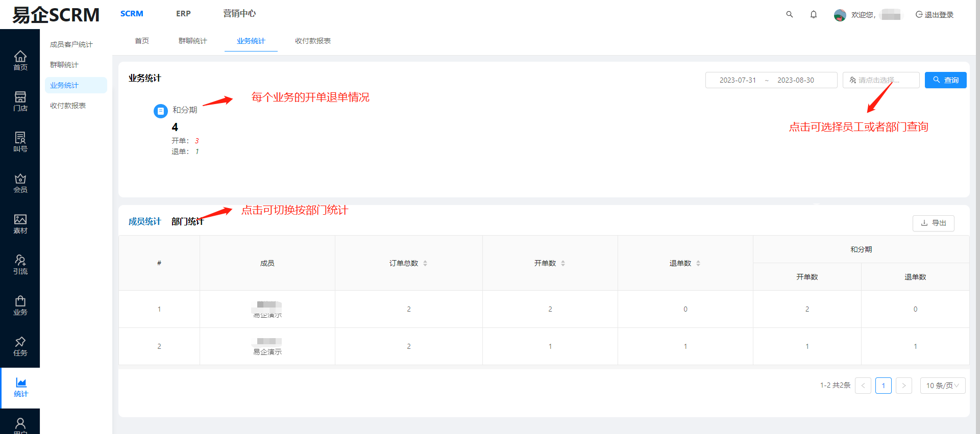This screenshot has width=980, height=434.
Task: Click row 1 开单数 value 2
Action: pyautogui.click(x=550, y=309)
